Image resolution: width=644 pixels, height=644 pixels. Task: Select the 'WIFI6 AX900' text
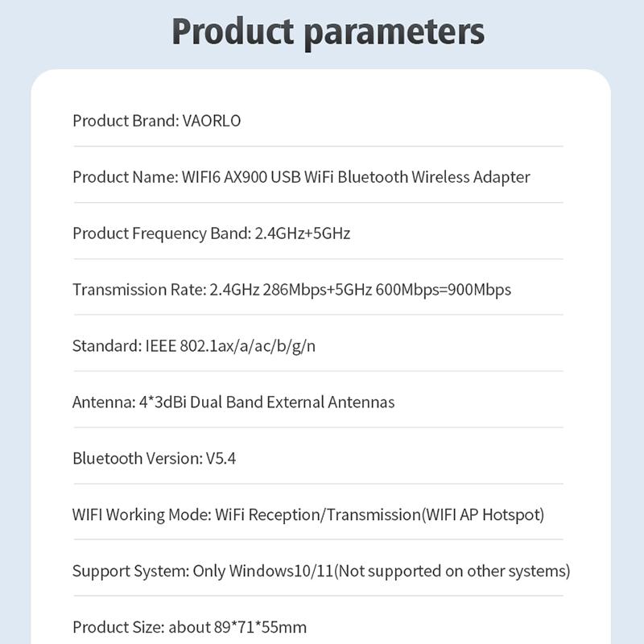[x=219, y=177]
